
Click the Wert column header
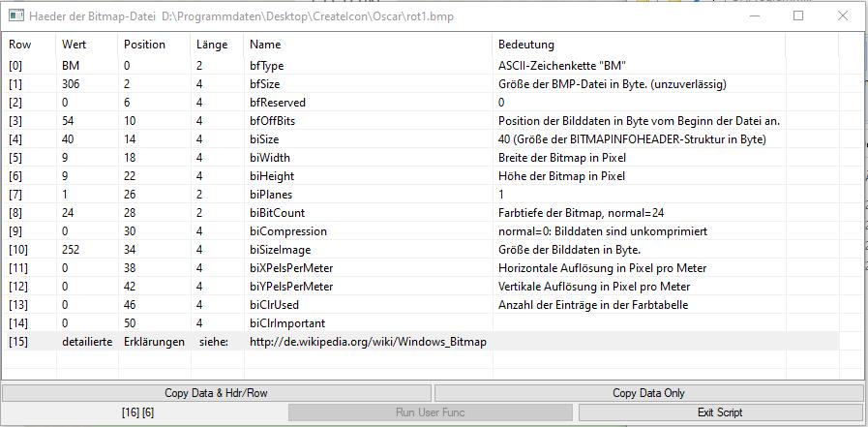(x=74, y=45)
